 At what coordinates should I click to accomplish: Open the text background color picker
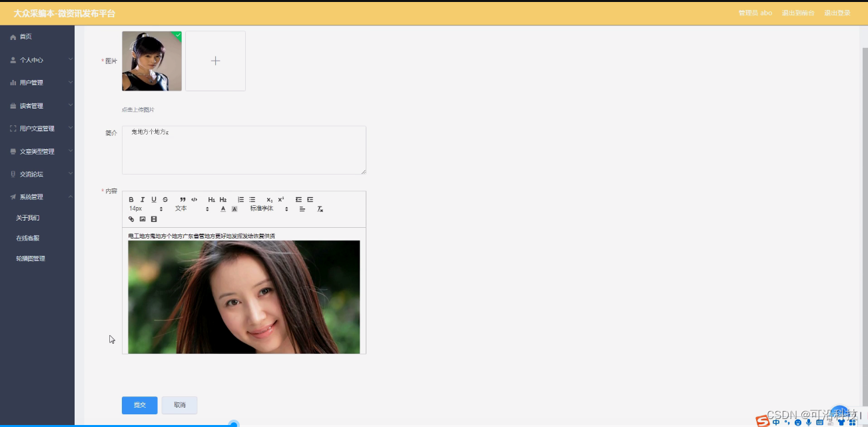click(234, 209)
